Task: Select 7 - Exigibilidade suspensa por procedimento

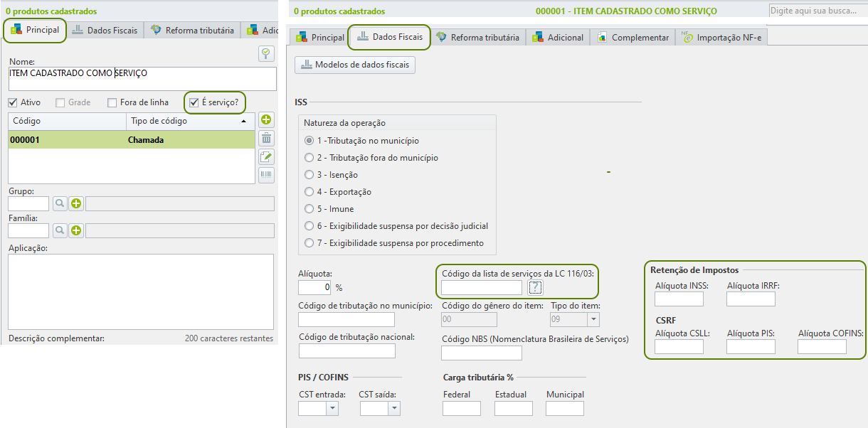Action: coord(309,243)
